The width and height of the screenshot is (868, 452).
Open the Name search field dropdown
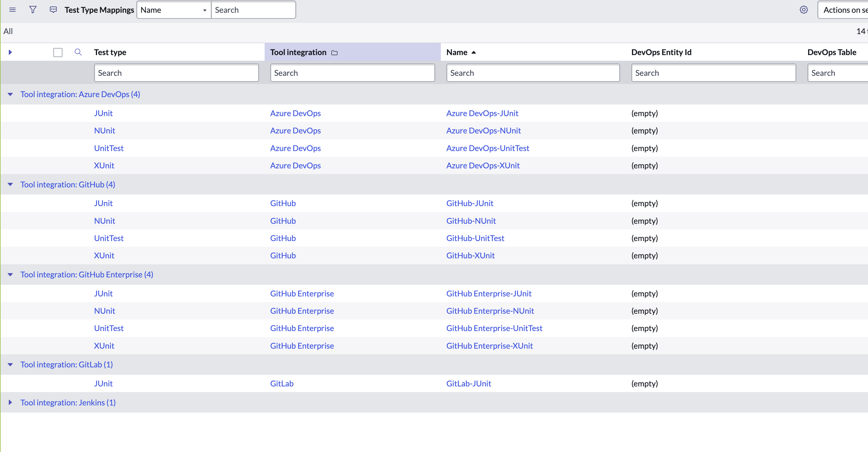(x=174, y=10)
